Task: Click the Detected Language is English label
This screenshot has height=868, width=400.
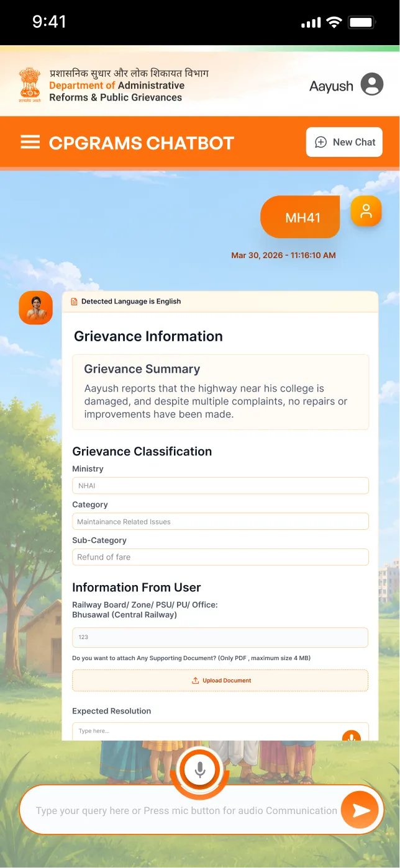Action: coord(131,302)
